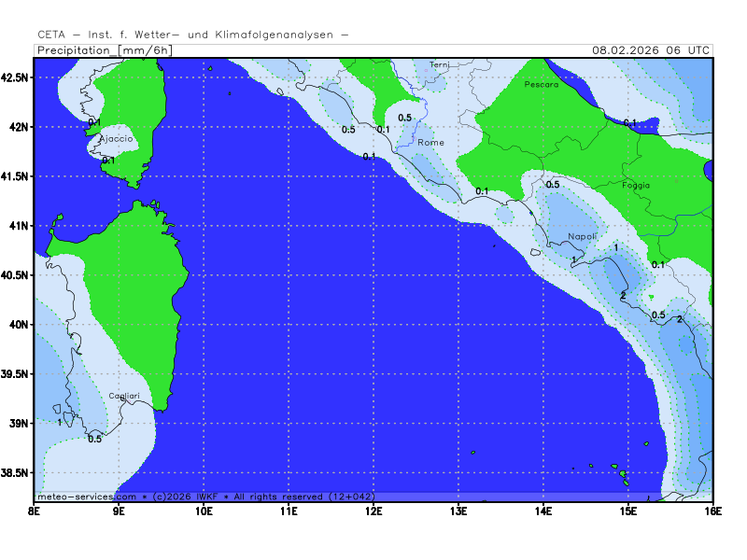Click the Cagliari city label
This screenshot has height=560, width=747.
coord(124,397)
